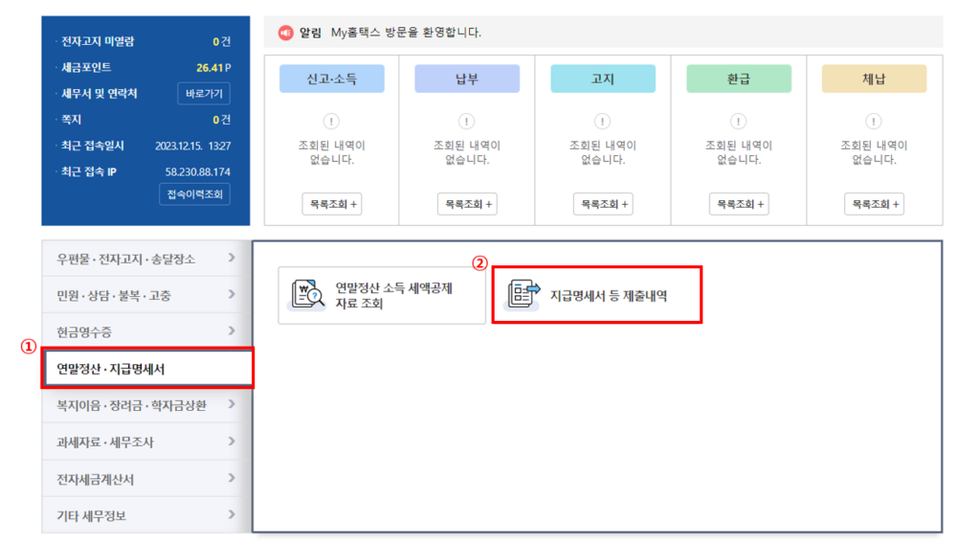
Task: Click 목록조회 + under 신고·소득
Action: [332, 204]
